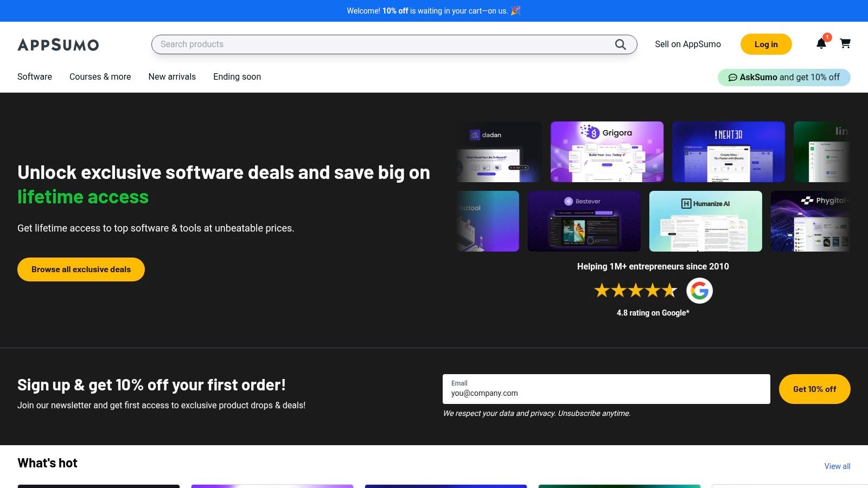This screenshot has height=488, width=868.
Task: Open the Grigora deal thumbnail
Action: pyautogui.click(x=607, y=152)
